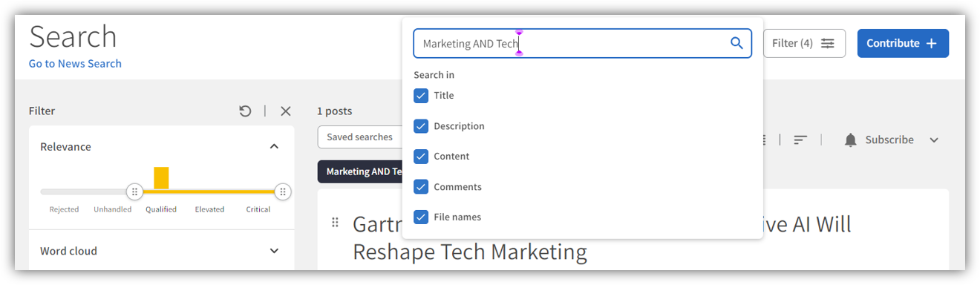Uncheck the Content checkbox
Image resolution: width=980 pixels, height=285 pixels.
pyautogui.click(x=421, y=157)
